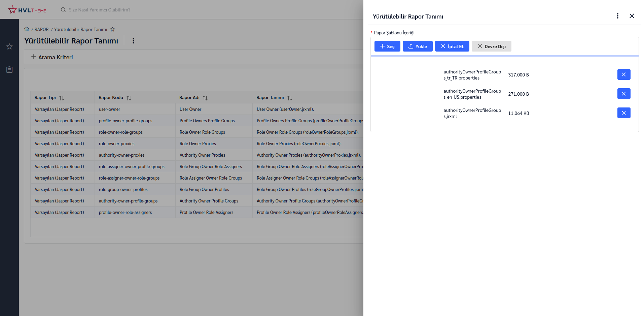Remove authorityOwnerProfileGroups.jrxml file
The height and width of the screenshot is (316, 644).
pyautogui.click(x=623, y=113)
